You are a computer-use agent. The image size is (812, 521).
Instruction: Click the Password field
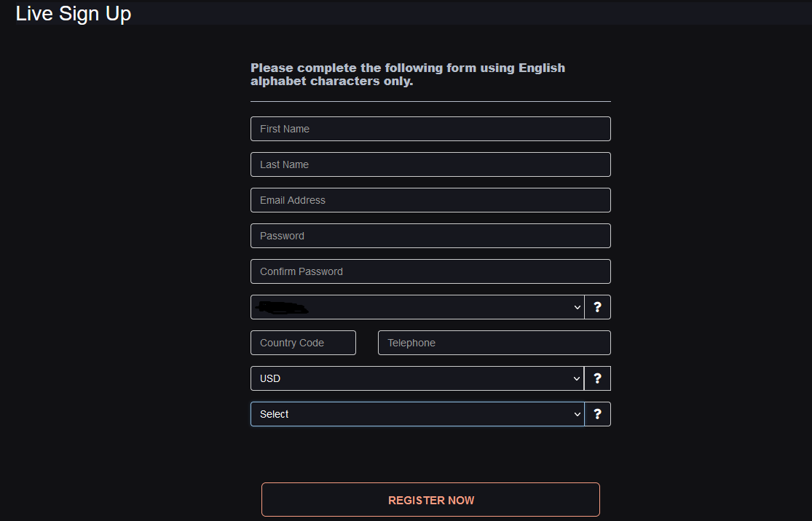(430, 236)
